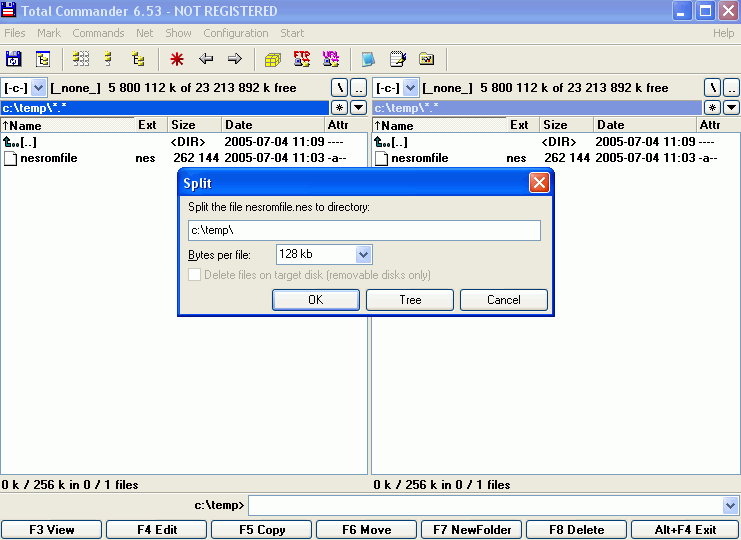
Task: Click left panel root directory backslash button
Action: tap(339, 88)
